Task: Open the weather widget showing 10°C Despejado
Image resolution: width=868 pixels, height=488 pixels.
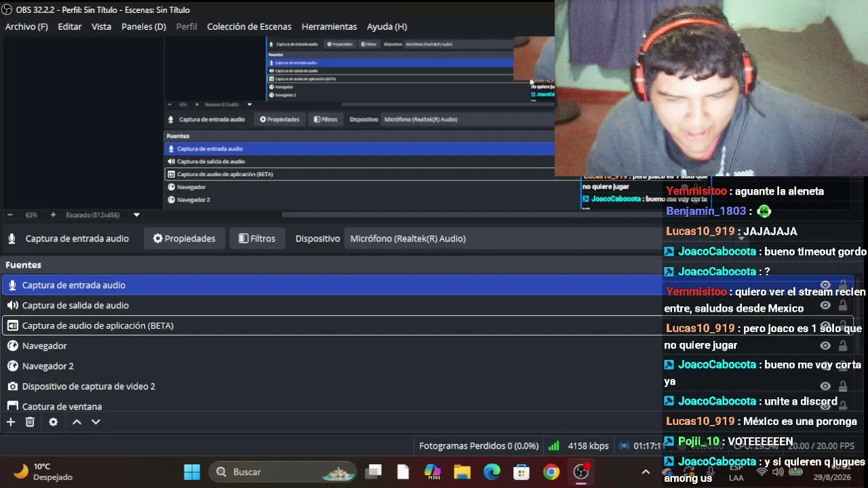Action: pos(43,472)
